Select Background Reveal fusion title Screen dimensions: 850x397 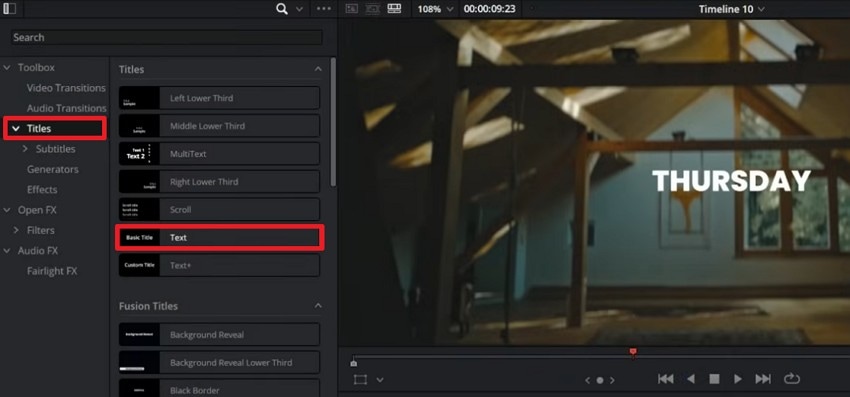219,335
